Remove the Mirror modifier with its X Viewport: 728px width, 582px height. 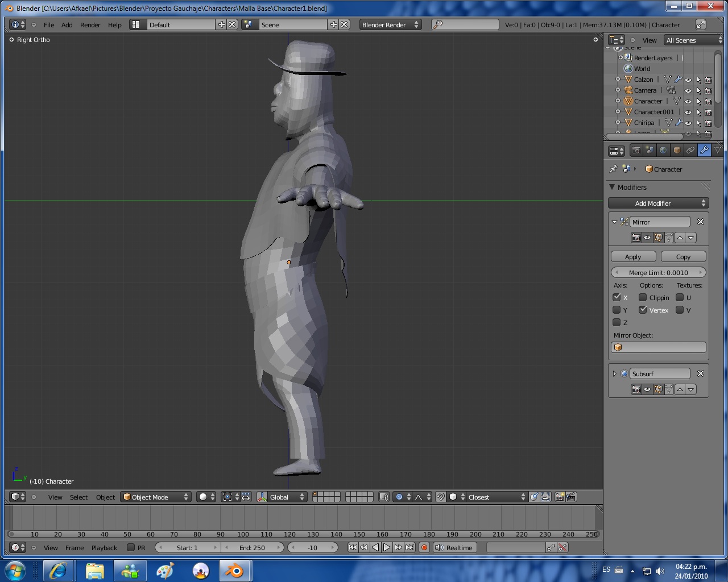(x=701, y=222)
